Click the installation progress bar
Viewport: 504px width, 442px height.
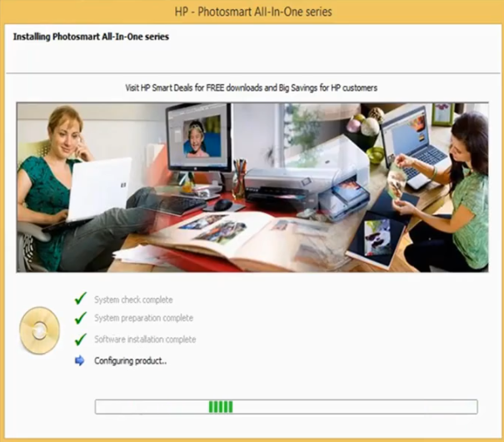[x=286, y=407]
